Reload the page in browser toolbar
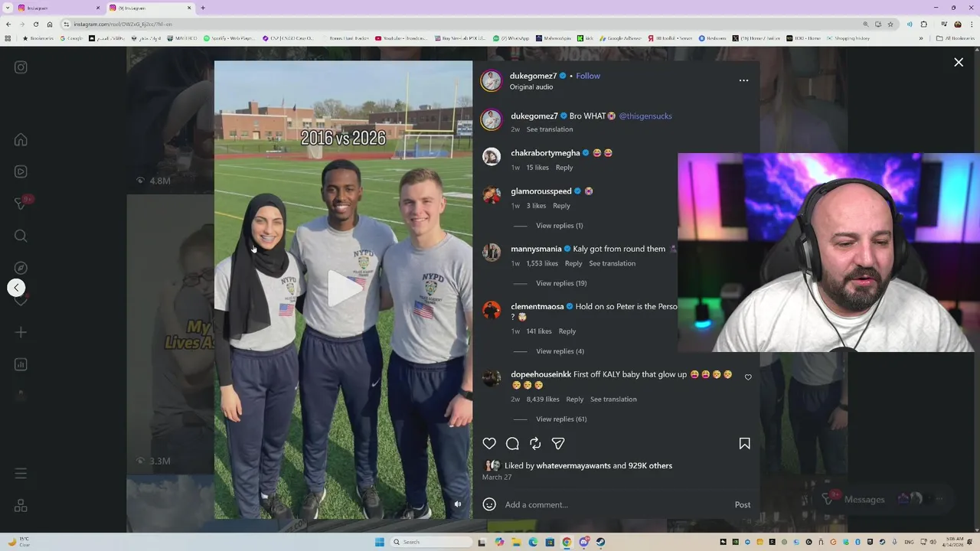Screen dimensions: 980x551 coord(35,24)
